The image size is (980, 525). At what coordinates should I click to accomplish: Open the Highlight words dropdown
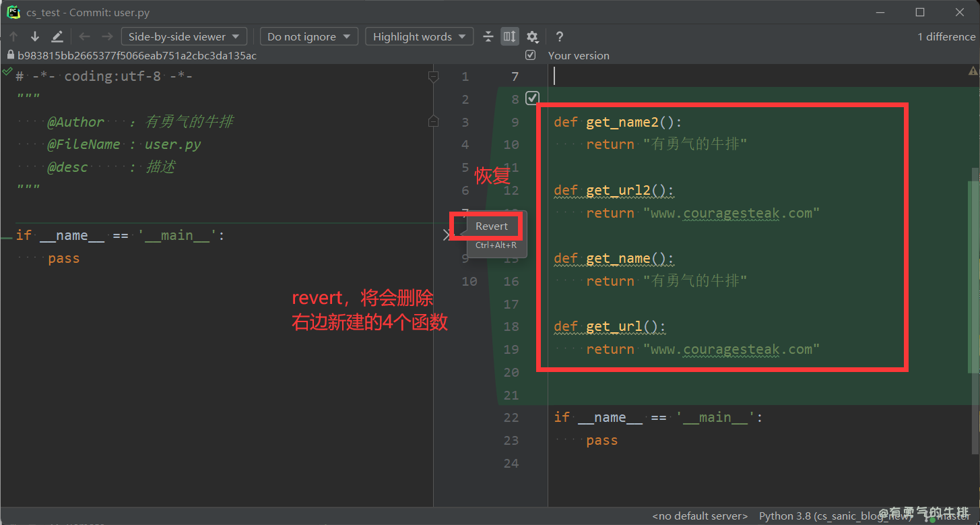(419, 36)
